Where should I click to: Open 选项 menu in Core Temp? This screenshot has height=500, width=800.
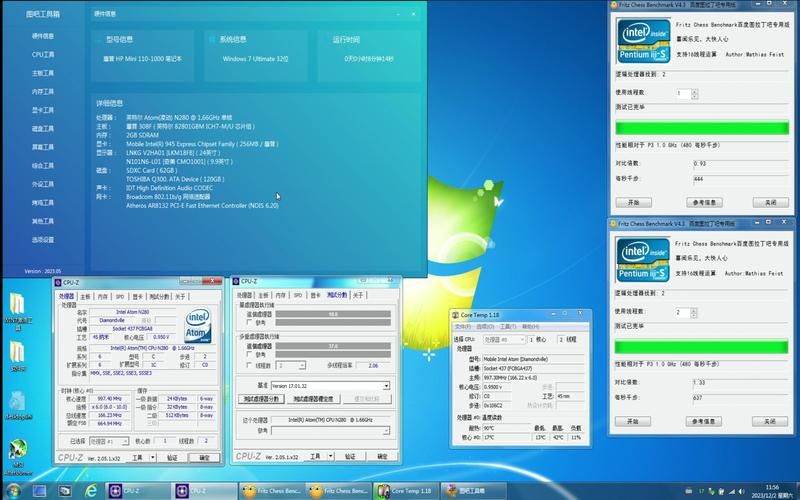[485, 327]
